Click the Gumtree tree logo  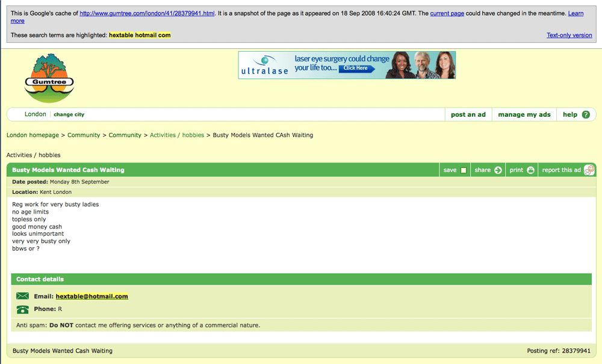49,78
